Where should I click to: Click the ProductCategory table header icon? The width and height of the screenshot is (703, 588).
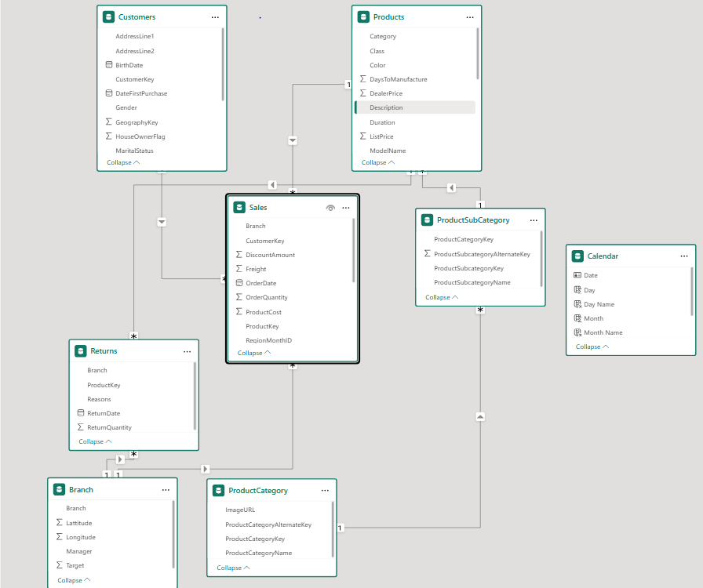(218, 490)
